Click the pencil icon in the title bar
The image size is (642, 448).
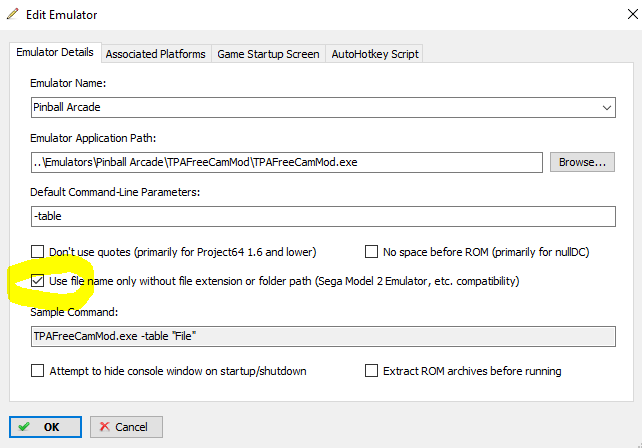tap(13, 14)
